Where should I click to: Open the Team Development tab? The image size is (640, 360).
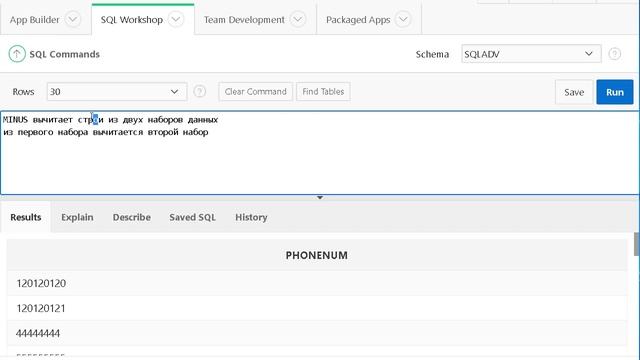(244, 20)
